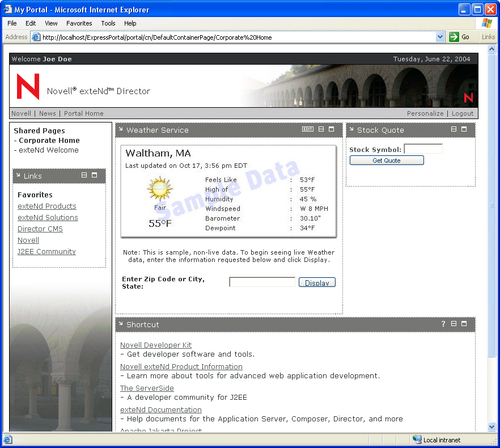Click the Get Quote button
The image size is (500, 448).
point(387,160)
